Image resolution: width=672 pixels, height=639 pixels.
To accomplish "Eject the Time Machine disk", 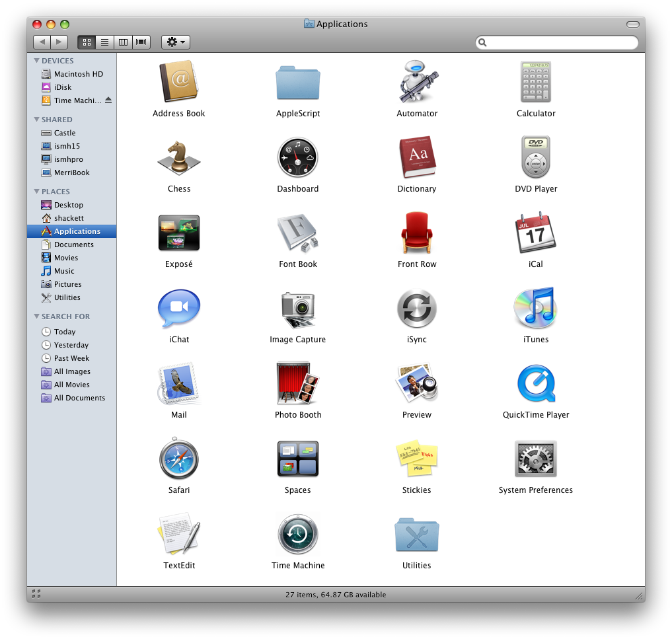I will pos(108,100).
